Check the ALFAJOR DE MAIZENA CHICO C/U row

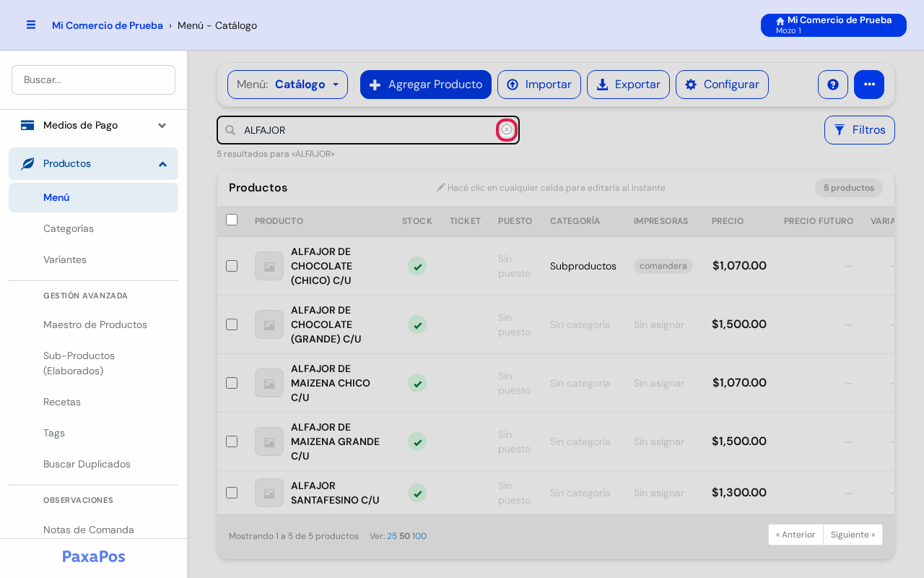[232, 383]
